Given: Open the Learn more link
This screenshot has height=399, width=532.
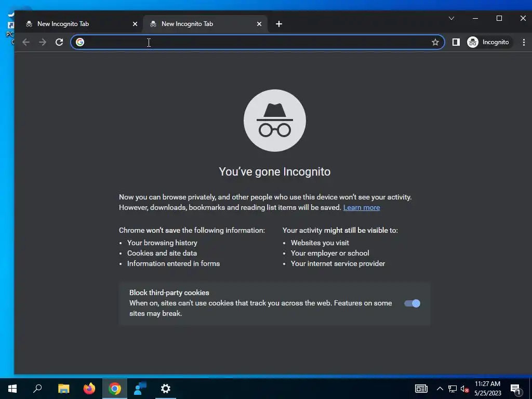Looking at the screenshot, I should click(x=362, y=207).
